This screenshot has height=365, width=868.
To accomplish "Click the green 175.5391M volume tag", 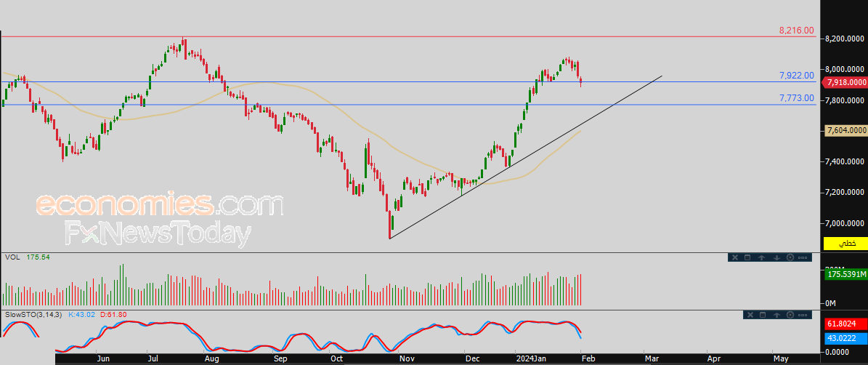I will tap(845, 273).
